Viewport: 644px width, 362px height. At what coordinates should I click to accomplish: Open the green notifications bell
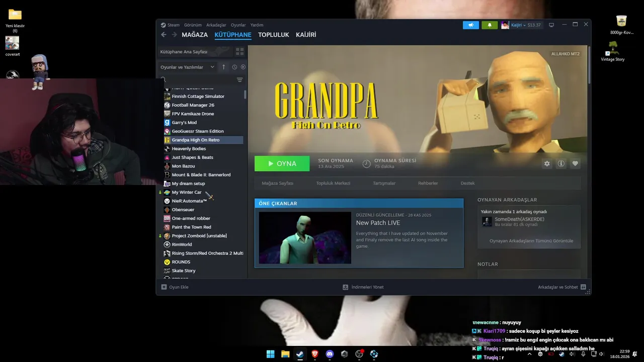pos(490,25)
